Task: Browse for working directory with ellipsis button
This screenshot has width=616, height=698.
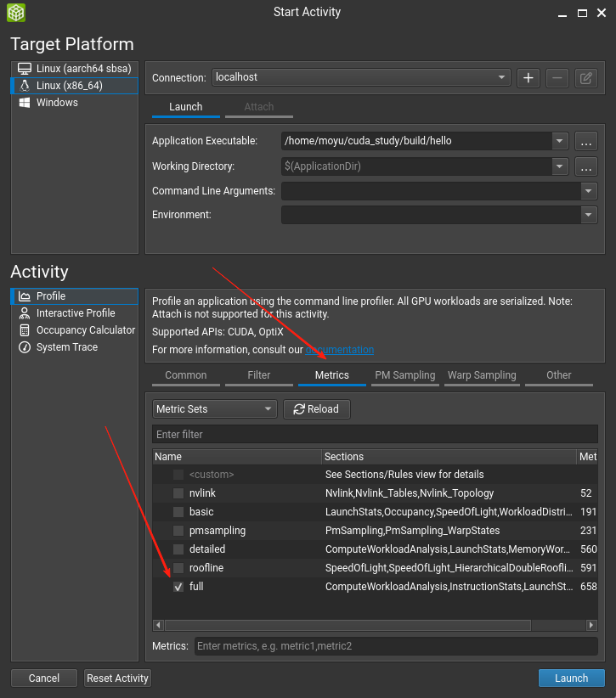Action: (x=585, y=166)
